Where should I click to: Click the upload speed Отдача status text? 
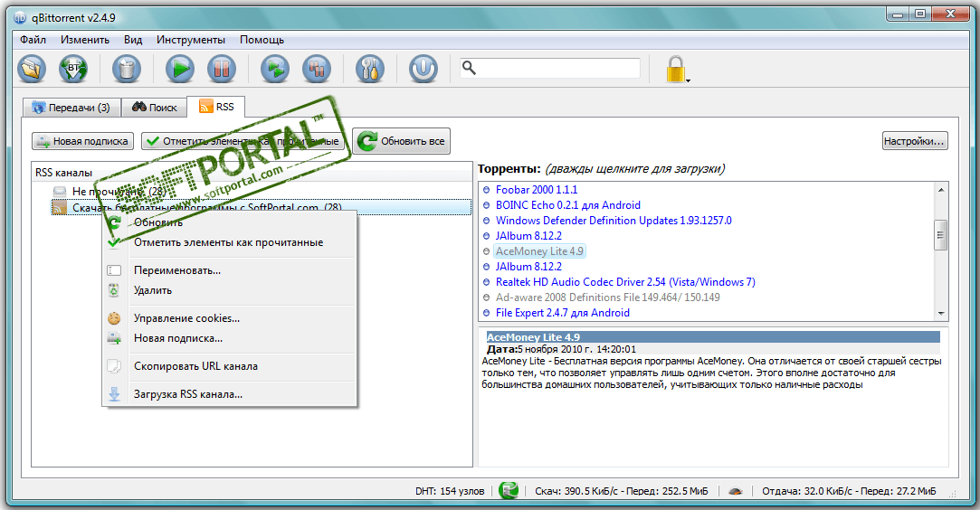[849, 491]
